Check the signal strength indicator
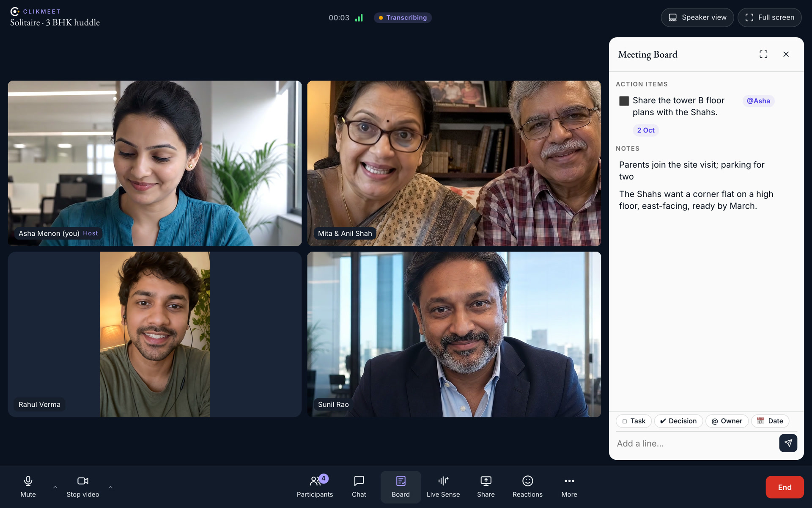Image resolution: width=812 pixels, height=508 pixels. (x=359, y=18)
